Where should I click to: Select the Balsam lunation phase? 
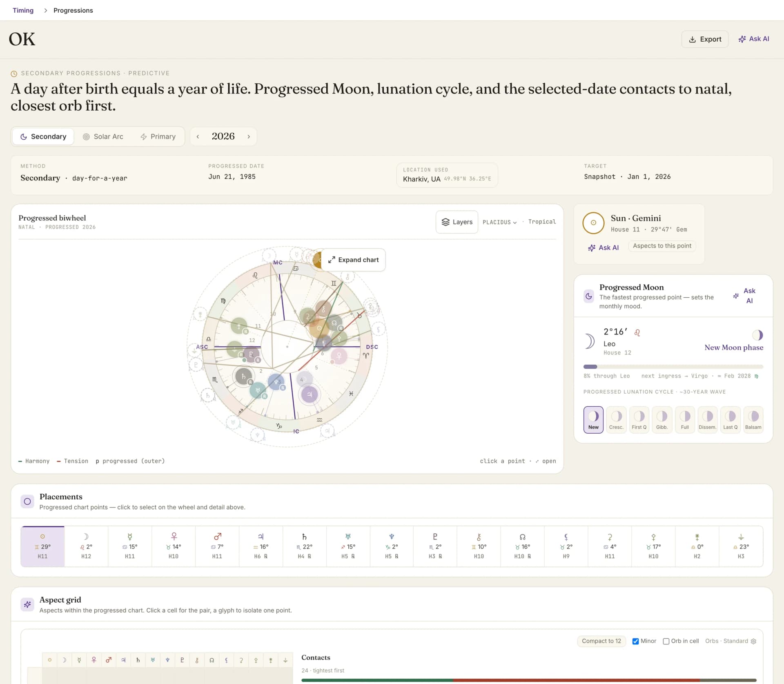(x=753, y=420)
